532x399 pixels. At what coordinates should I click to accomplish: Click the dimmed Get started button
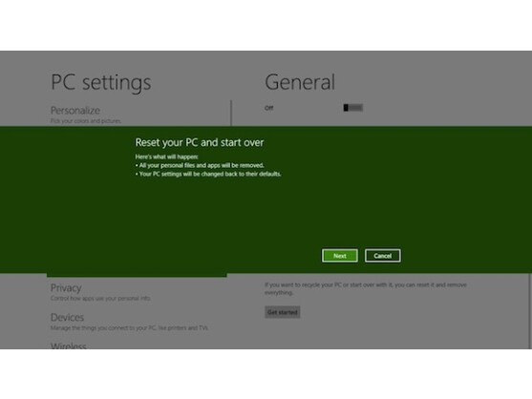[x=283, y=312]
